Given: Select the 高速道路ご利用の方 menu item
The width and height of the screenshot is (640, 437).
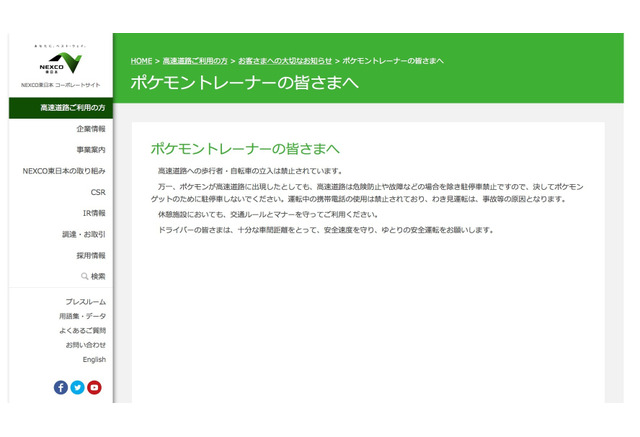Looking at the screenshot, I should click(61, 108).
